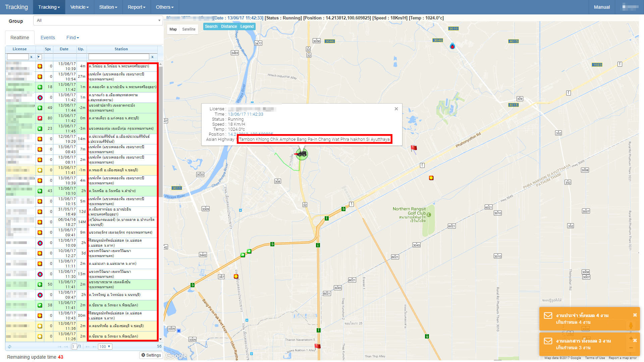Clear the License filter with x
The width and height of the screenshot is (644, 362).
(x=31, y=57)
